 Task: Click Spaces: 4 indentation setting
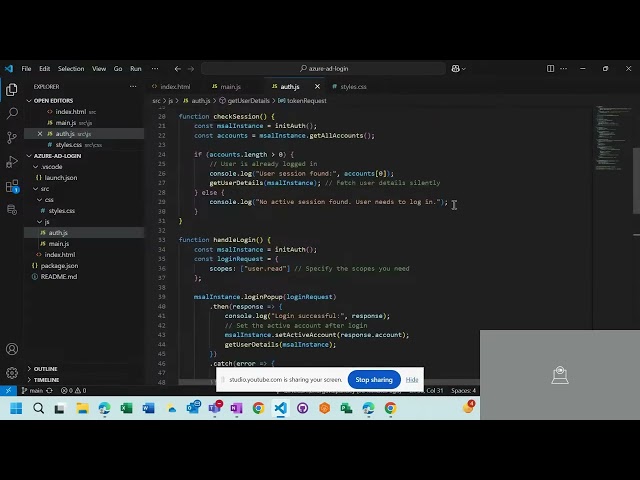[463, 391]
